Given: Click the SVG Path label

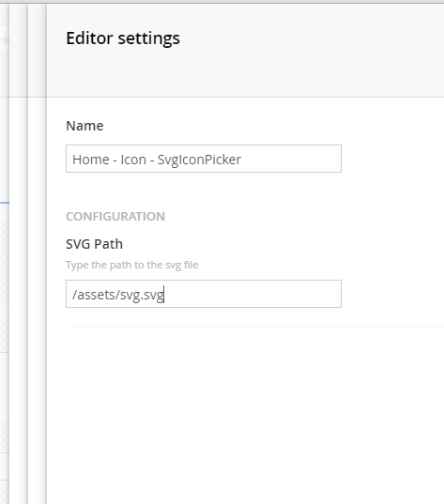Looking at the screenshot, I should 94,244.
